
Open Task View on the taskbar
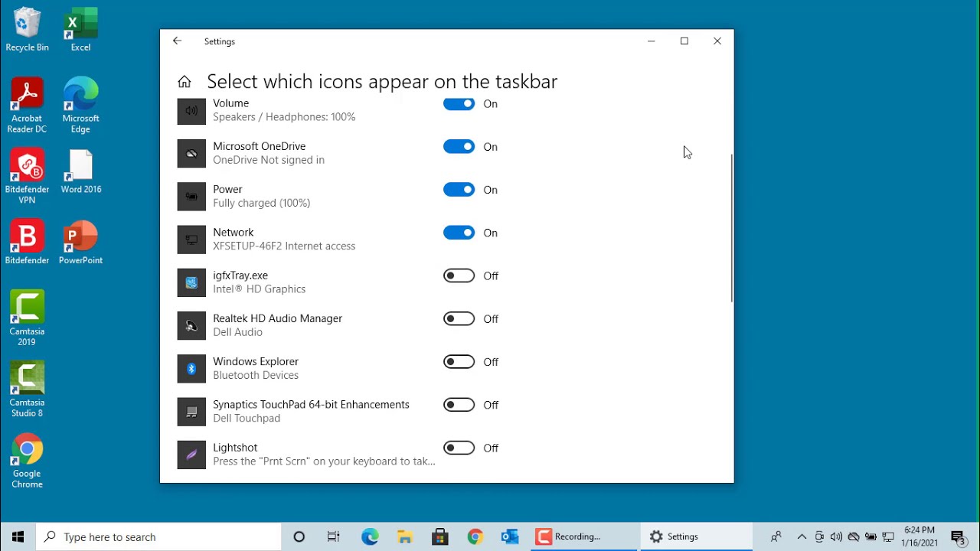pyautogui.click(x=334, y=537)
